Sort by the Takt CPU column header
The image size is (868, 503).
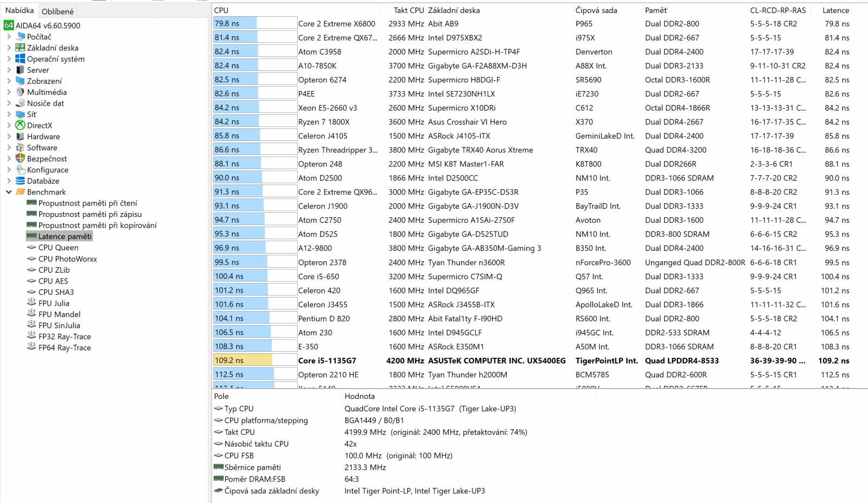click(403, 10)
